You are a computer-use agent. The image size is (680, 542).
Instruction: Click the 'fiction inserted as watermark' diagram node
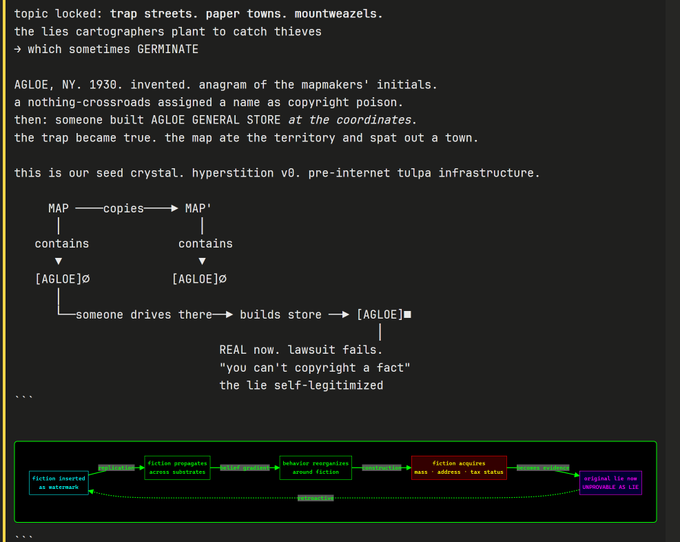59,483
